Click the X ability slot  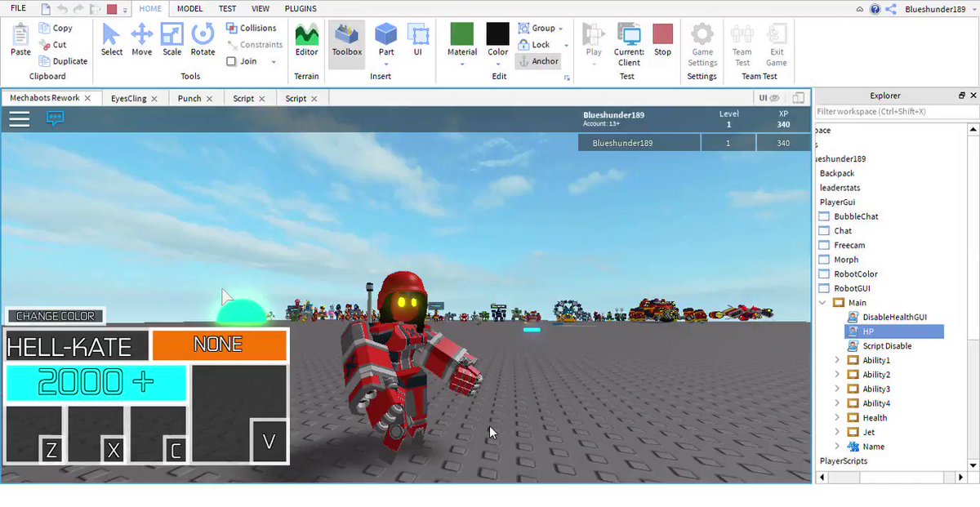[96, 434]
